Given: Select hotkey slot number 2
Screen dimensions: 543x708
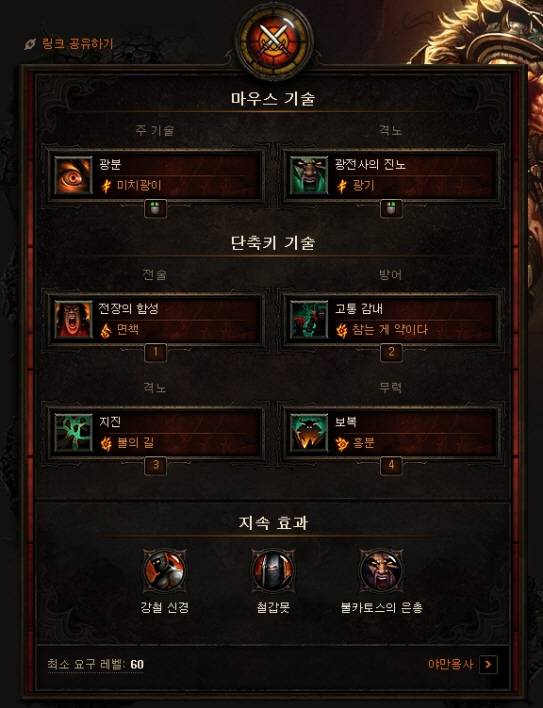Looking at the screenshot, I should [391, 352].
